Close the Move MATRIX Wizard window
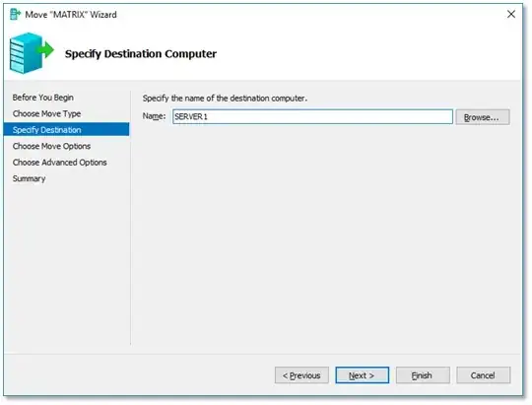The image size is (532, 405). (511, 14)
